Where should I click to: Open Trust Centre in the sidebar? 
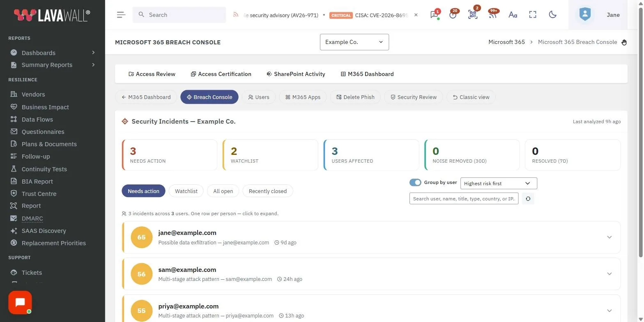tap(39, 194)
